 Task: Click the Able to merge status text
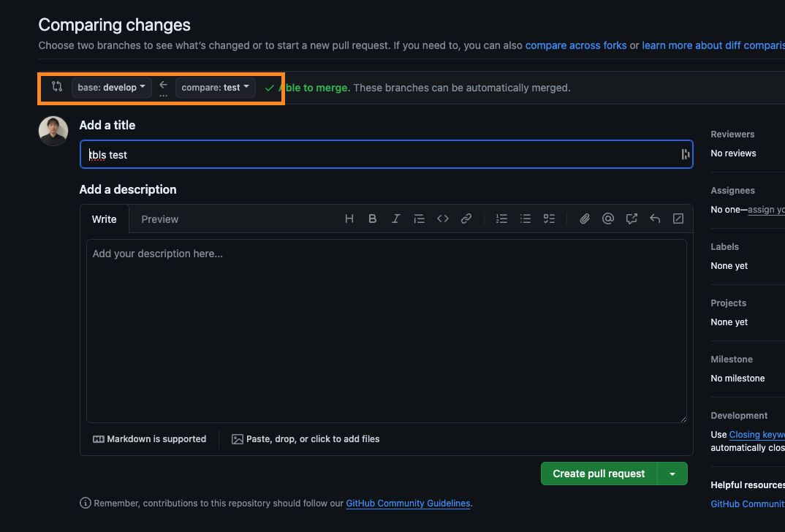314,88
